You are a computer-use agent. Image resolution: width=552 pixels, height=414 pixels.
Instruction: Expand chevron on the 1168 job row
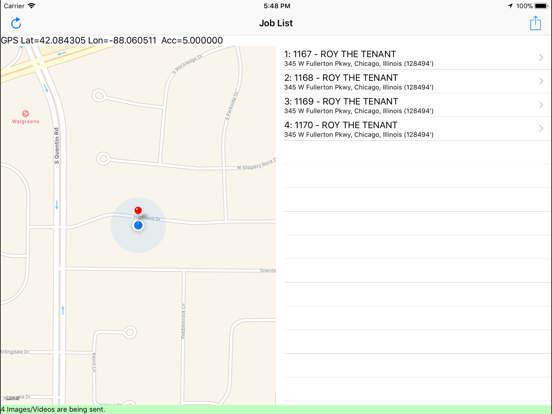541,81
